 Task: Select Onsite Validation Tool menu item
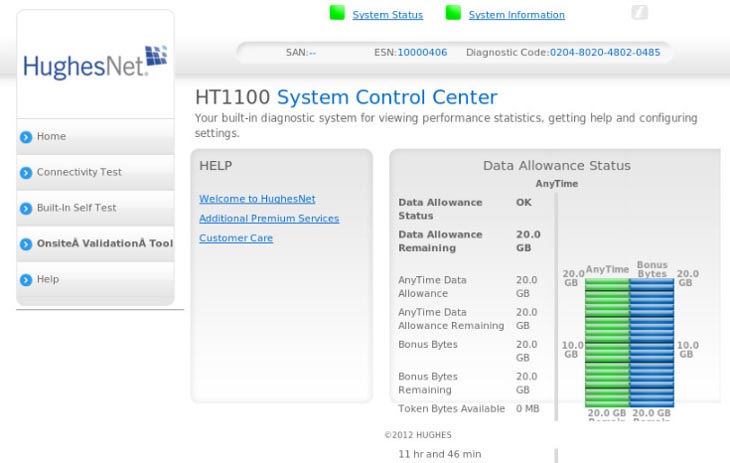point(95,244)
